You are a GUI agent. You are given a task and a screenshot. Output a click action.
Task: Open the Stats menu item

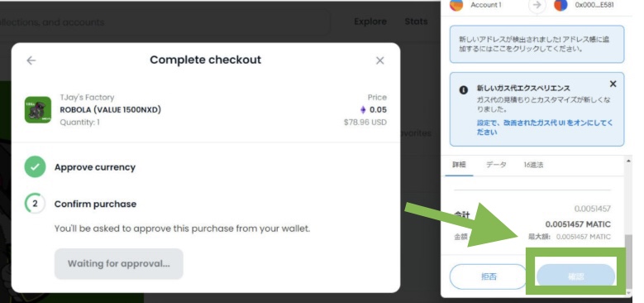tap(416, 21)
